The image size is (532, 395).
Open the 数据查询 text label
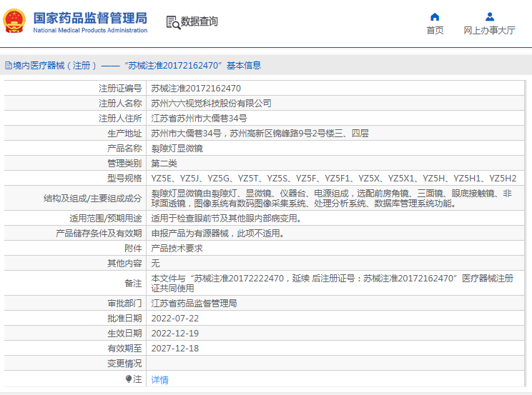[x=199, y=22]
